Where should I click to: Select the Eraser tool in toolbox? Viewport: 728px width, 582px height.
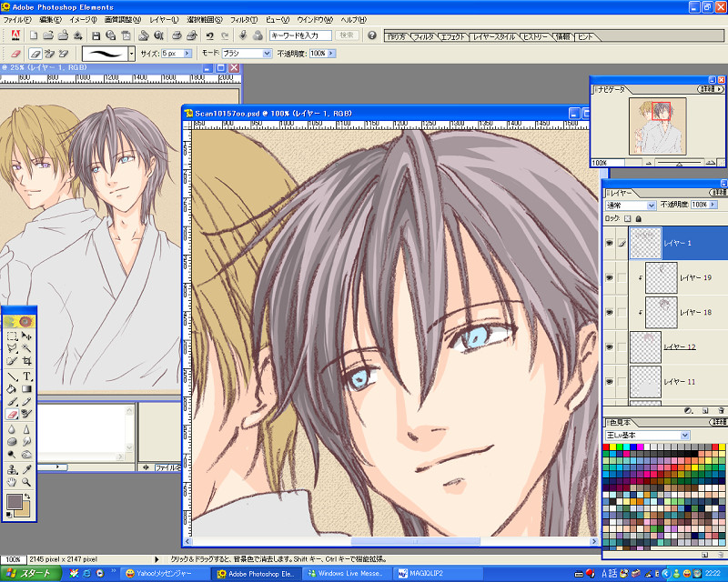(12, 414)
